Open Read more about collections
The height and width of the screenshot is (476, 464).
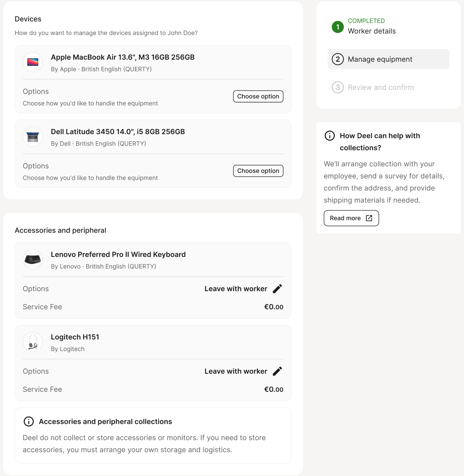(x=351, y=218)
